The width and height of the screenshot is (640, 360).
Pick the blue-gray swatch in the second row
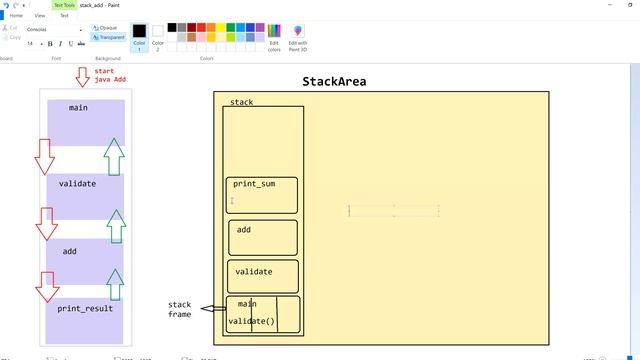(250, 37)
